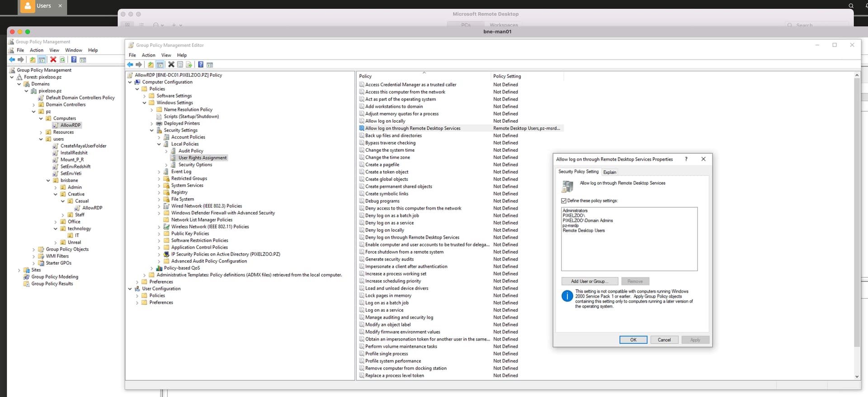Screen dimensions: 868x397
Task: Click Policy Setting column header
Action: coord(527,76)
